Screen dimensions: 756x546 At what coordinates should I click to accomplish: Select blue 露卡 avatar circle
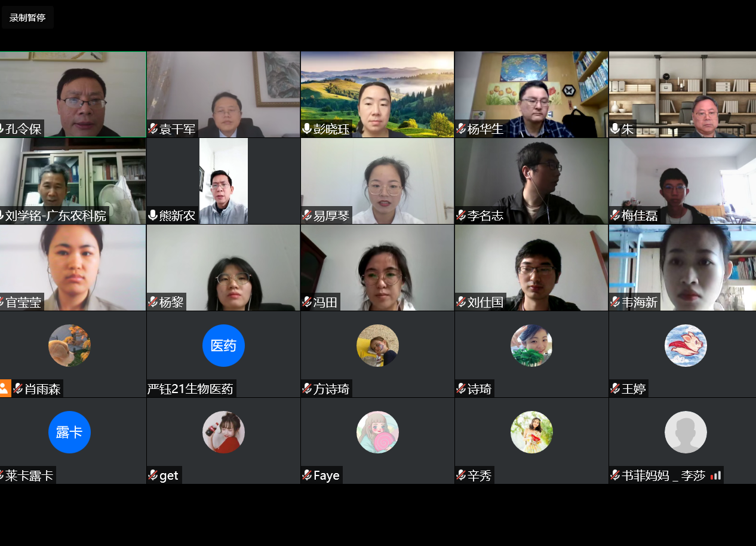69,432
